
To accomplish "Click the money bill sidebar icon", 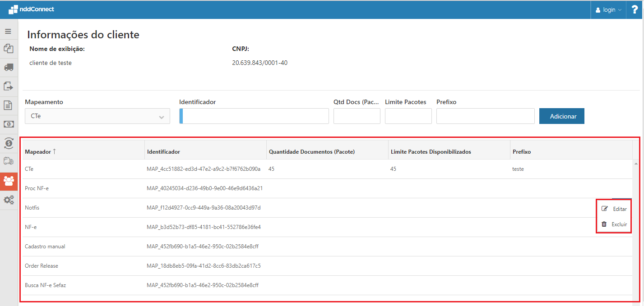I will 9,124.
